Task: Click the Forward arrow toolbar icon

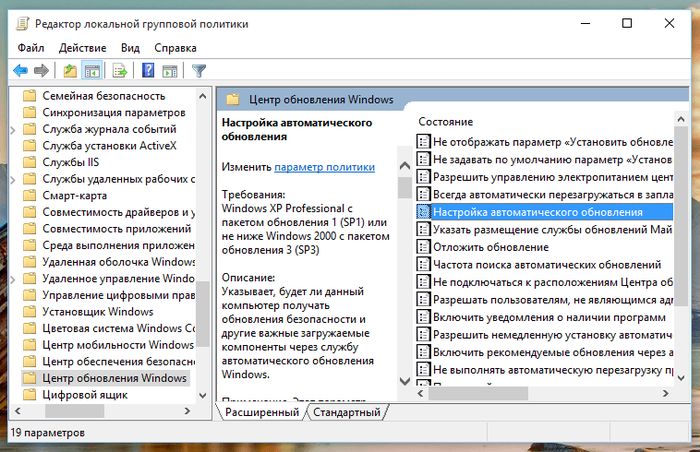Action: 42,71
